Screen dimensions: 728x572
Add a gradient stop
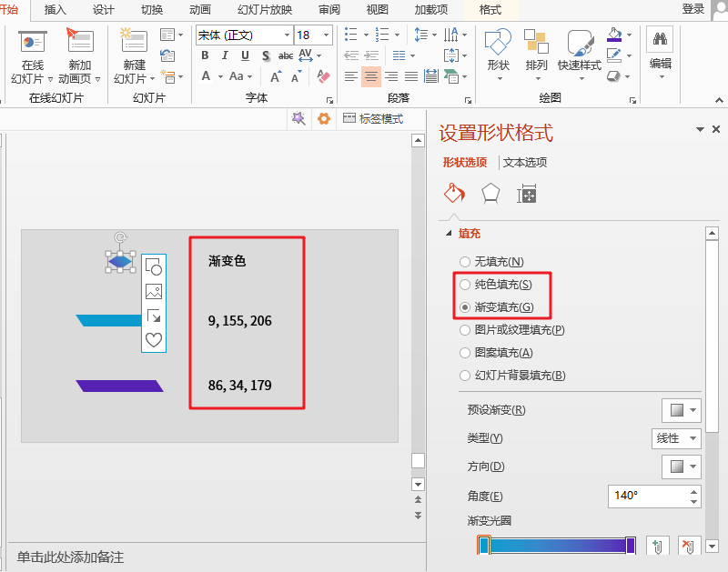(x=657, y=546)
